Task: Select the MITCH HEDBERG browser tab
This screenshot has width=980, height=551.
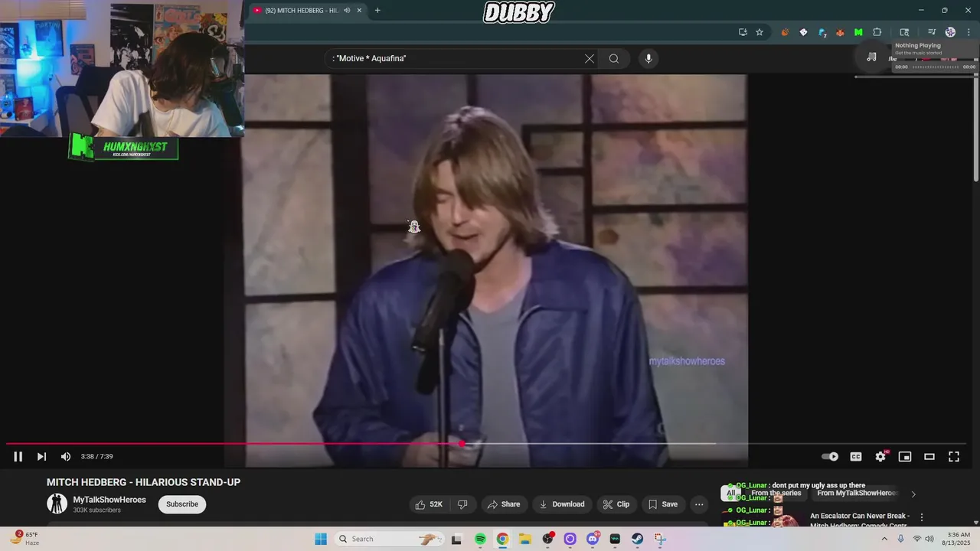Action: coord(309,10)
